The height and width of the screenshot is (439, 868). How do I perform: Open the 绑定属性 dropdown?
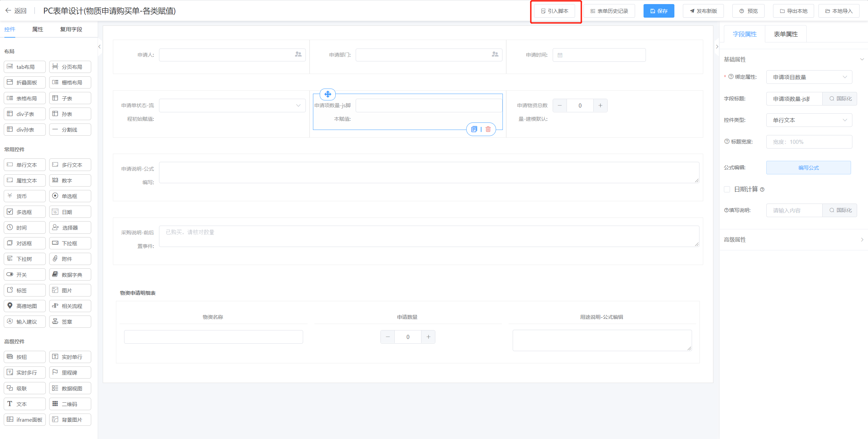pyautogui.click(x=809, y=77)
